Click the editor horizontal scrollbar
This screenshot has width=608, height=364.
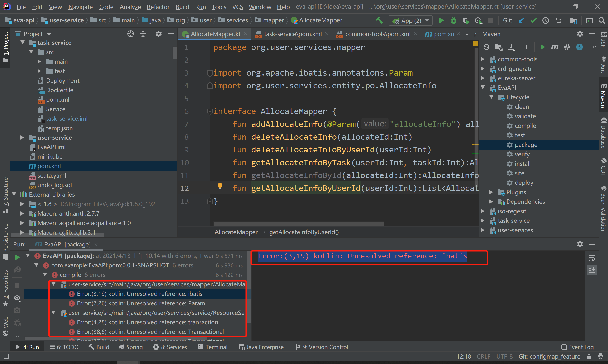[x=298, y=224]
